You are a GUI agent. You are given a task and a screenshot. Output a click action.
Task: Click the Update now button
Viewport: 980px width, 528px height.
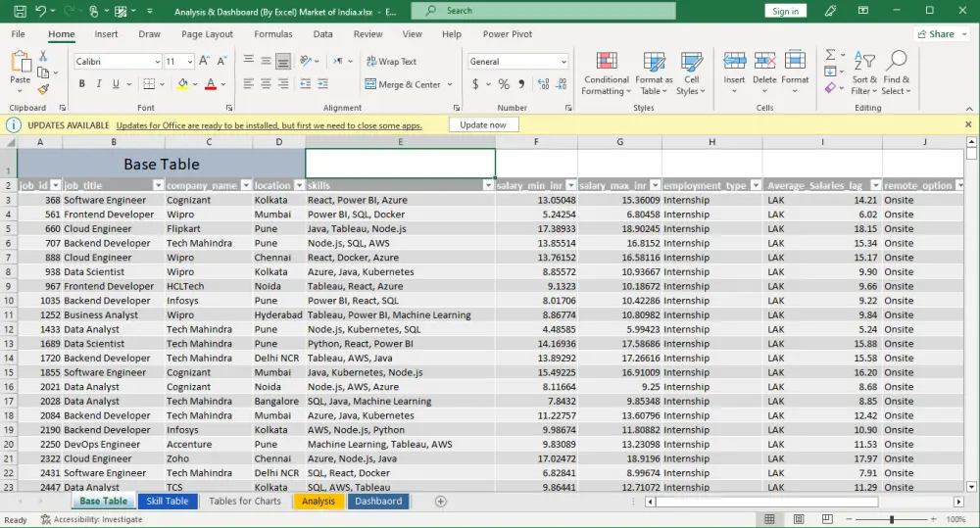point(483,125)
